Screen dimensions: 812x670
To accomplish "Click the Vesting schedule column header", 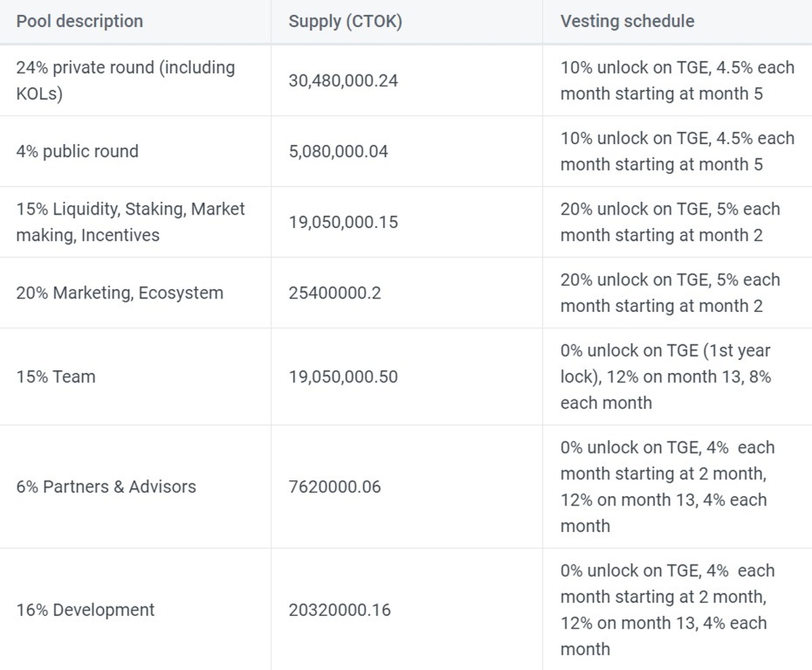I will pos(627,21).
